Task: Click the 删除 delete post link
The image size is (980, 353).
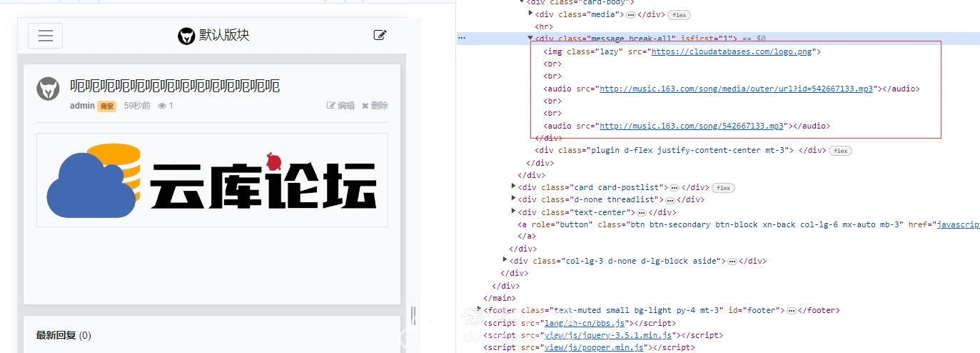Action: click(375, 106)
